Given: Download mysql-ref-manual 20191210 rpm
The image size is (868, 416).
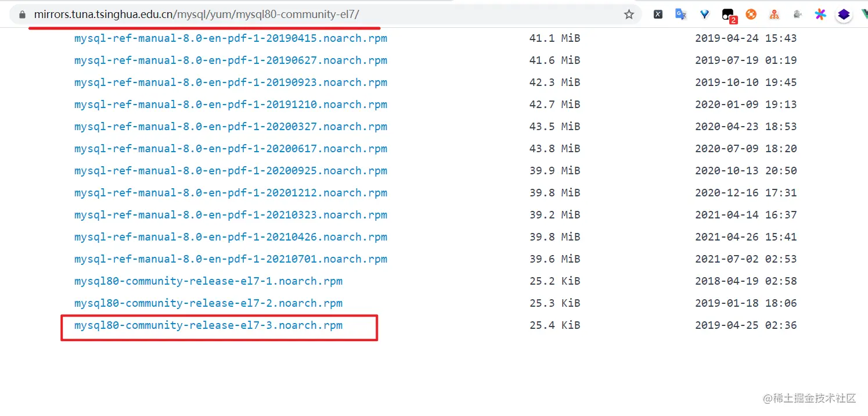Looking at the screenshot, I should tap(230, 105).
